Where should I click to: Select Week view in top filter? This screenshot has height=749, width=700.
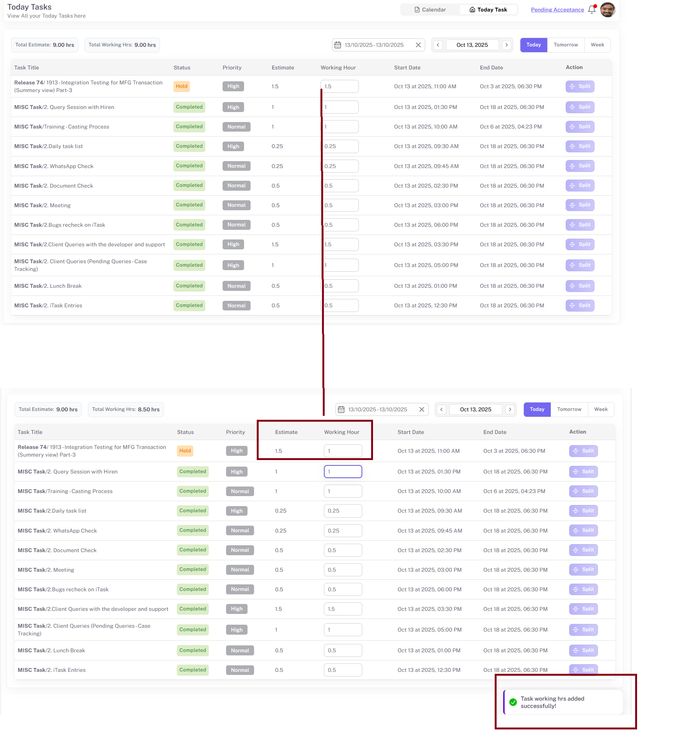tap(597, 45)
